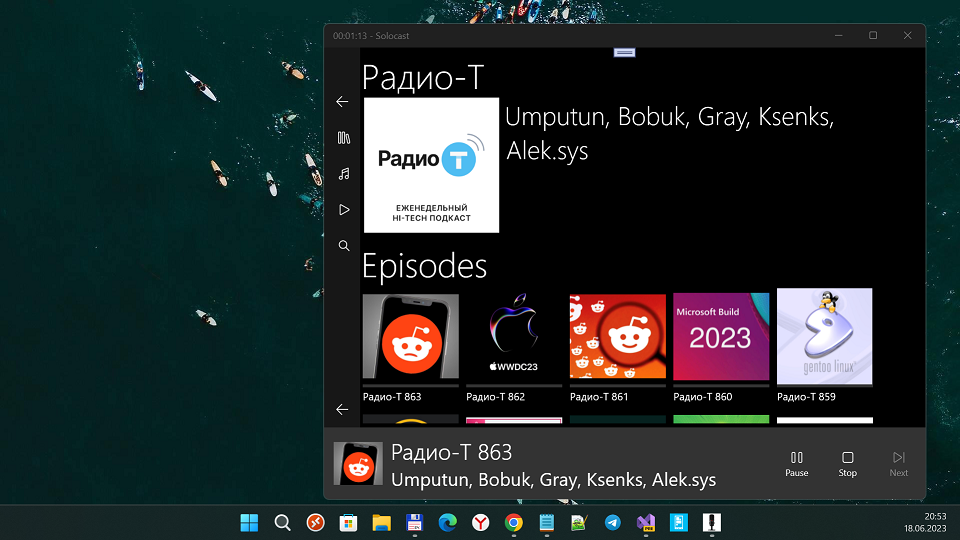Viewport: 960px width, 540px height.
Task: Open the notepad app in the taskbar
Action: [547, 523]
